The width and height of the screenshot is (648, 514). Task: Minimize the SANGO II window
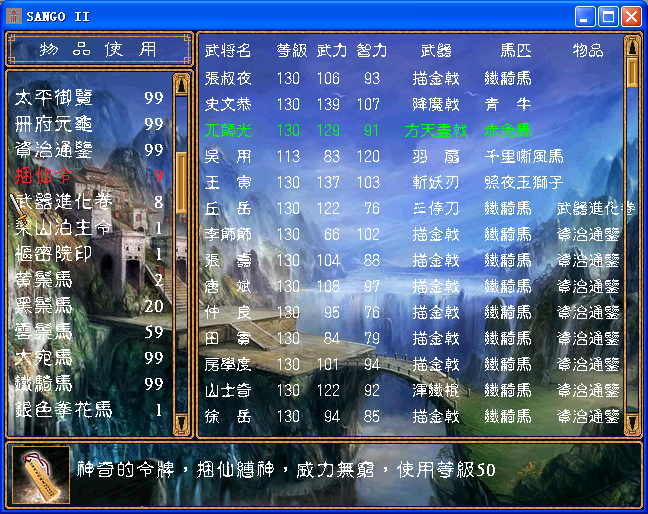(x=585, y=17)
